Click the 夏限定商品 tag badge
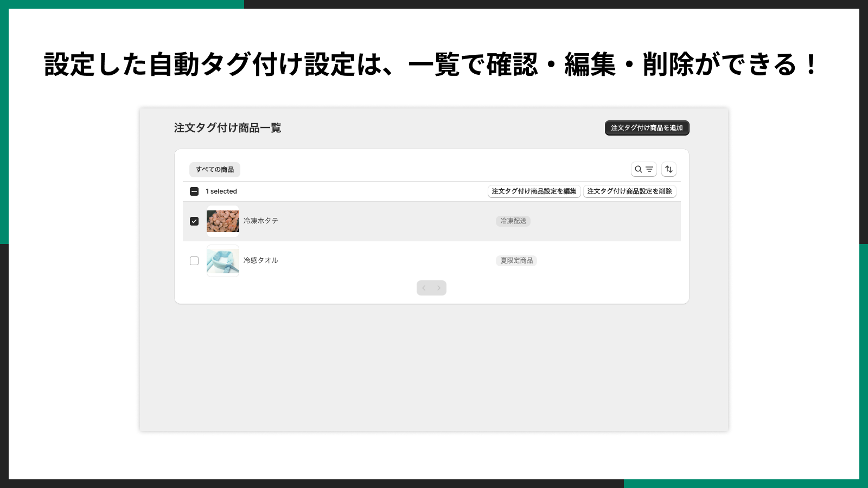Image resolution: width=868 pixels, height=488 pixels. tap(516, 260)
